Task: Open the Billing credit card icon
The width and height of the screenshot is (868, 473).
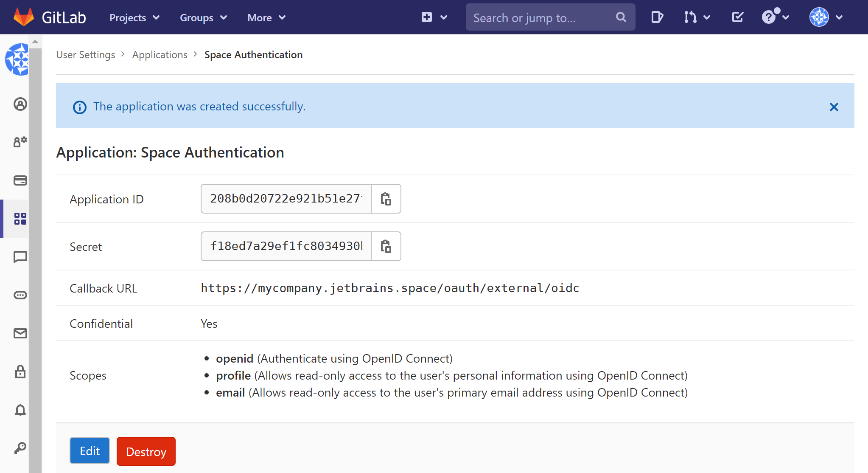Action: click(x=20, y=180)
